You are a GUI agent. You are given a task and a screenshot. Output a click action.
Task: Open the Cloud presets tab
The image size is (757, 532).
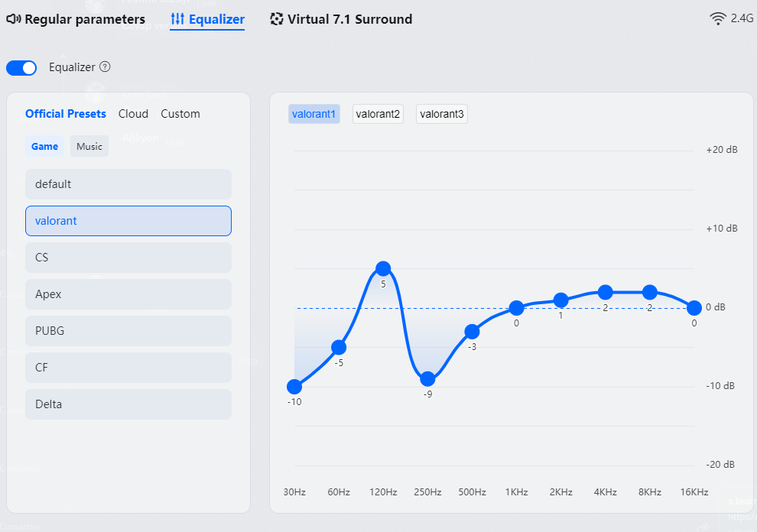tap(133, 114)
